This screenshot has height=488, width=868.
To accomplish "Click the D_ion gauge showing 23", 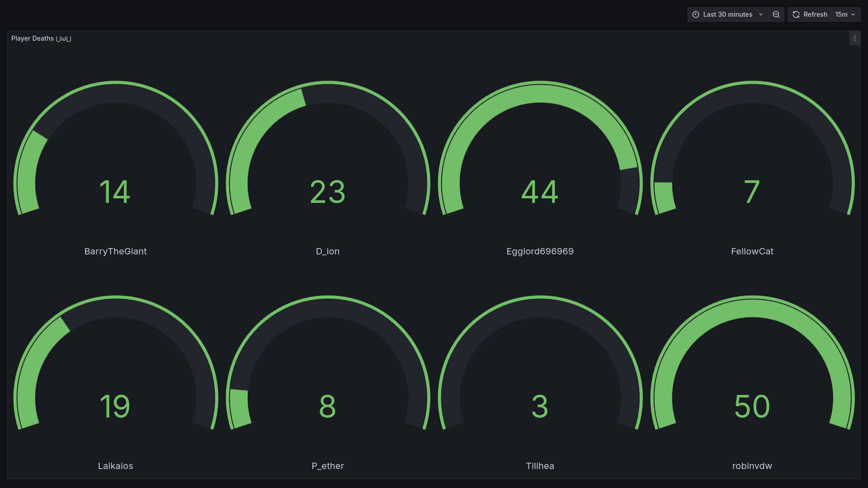I will [x=328, y=192].
